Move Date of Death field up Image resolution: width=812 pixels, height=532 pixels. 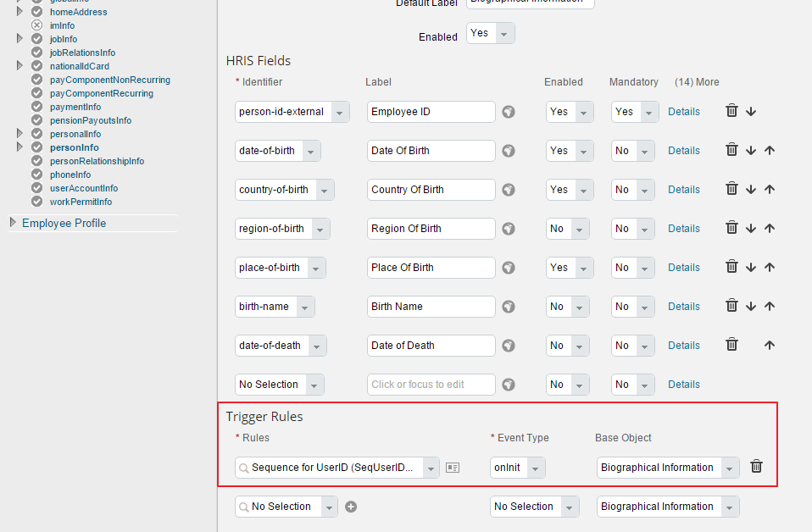tap(770, 346)
